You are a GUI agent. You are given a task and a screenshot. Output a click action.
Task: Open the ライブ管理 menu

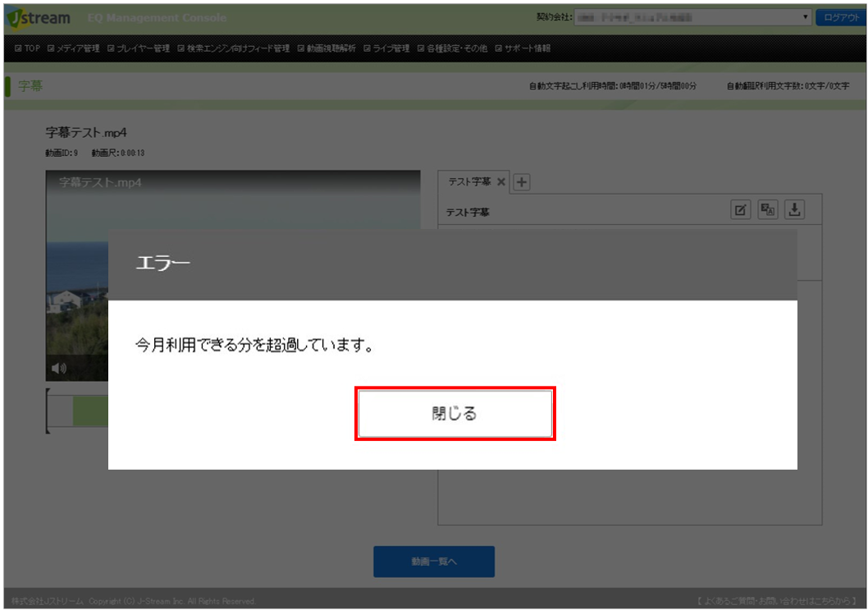pyautogui.click(x=386, y=48)
